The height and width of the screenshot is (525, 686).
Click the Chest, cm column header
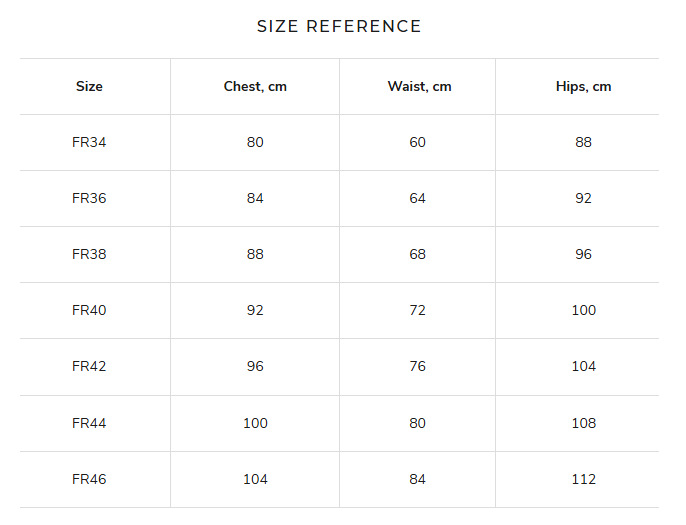point(255,86)
